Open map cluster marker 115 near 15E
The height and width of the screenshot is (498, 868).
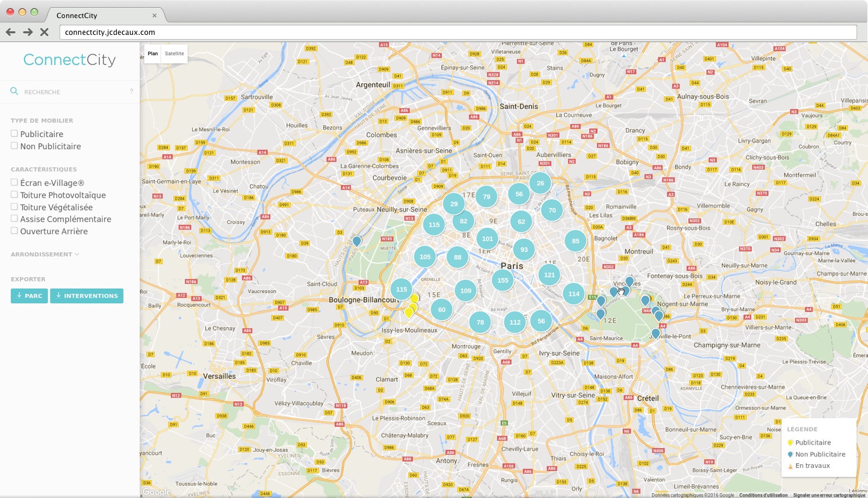(401, 289)
